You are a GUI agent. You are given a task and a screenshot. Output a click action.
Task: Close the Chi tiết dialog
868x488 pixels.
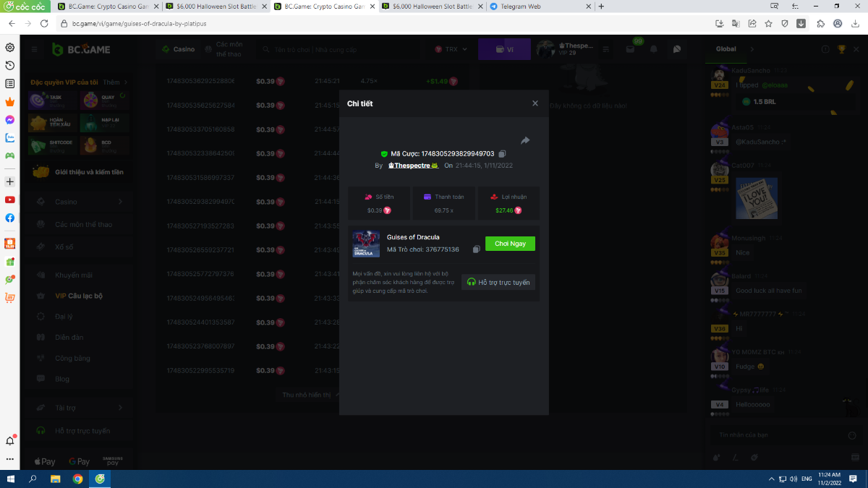(x=535, y=103)
